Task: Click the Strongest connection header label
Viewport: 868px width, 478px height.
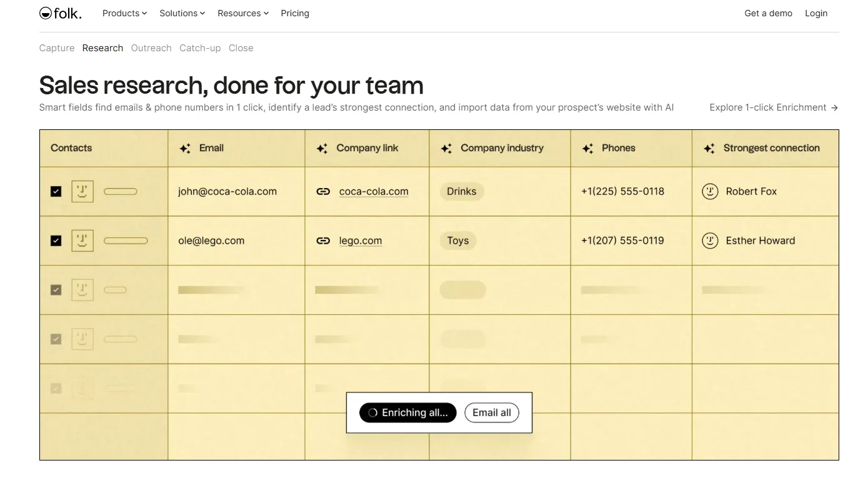Action: coord(772,148)
